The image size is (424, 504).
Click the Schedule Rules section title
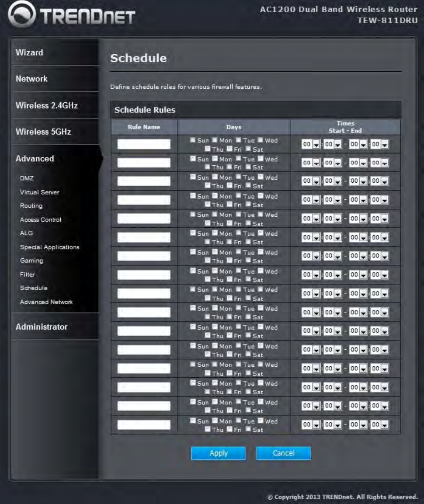(x=145, y=110)
